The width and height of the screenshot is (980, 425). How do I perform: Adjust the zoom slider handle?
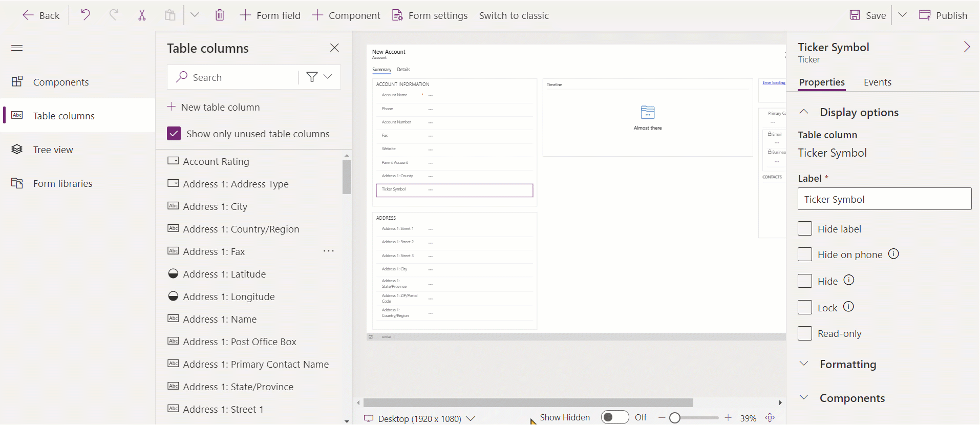pyautogui.click(x=675, y=418)
